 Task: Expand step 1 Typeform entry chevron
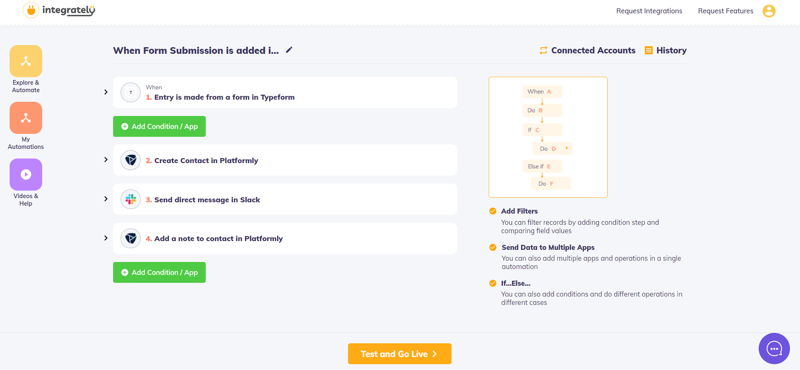pyautogui.click(x=106, y=92)
